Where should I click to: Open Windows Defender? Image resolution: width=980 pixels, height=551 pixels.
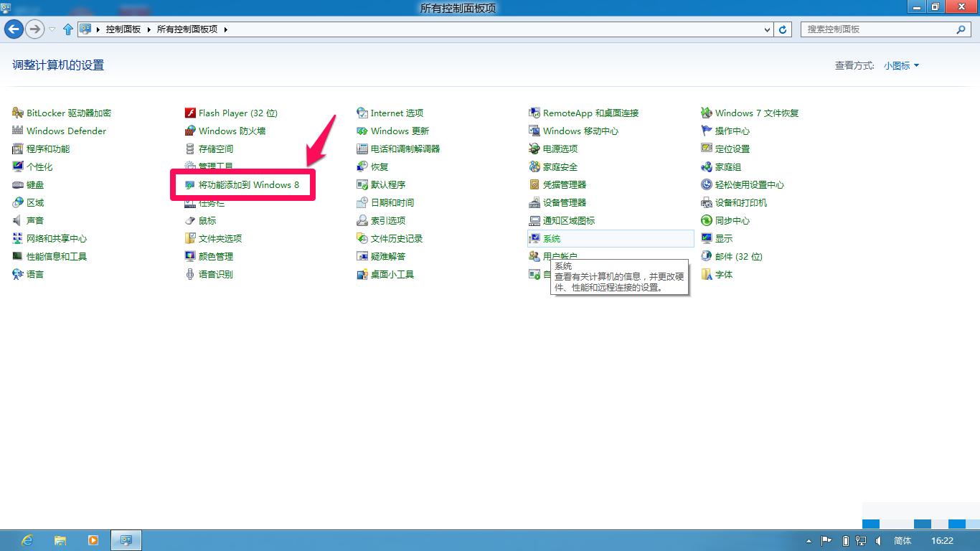(x=66, y=131)
